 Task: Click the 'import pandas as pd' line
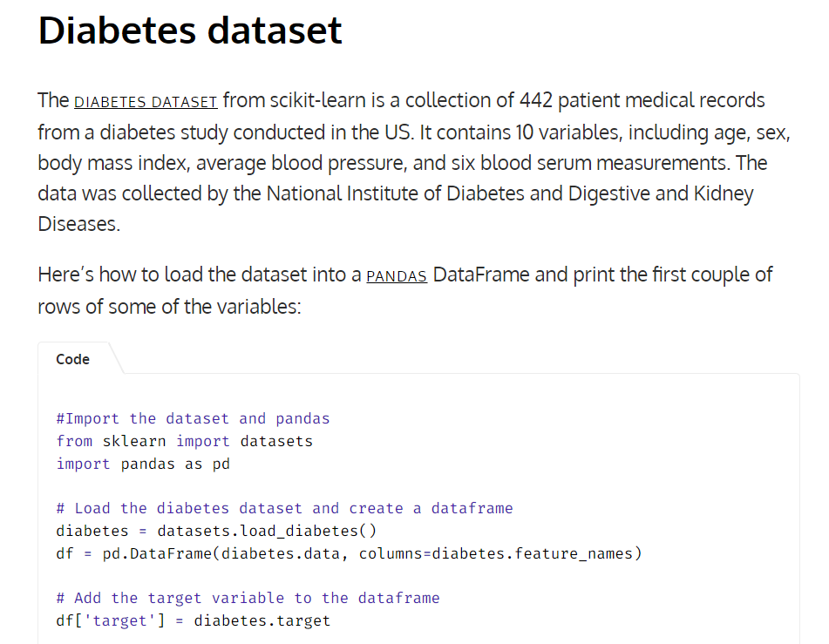coord(143,464)
